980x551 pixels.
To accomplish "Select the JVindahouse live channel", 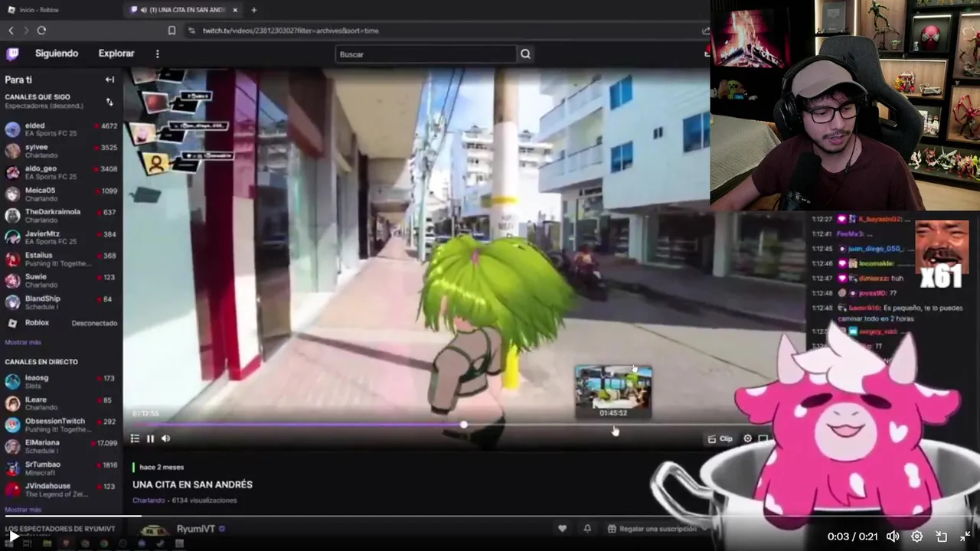I will pos(61,490).
